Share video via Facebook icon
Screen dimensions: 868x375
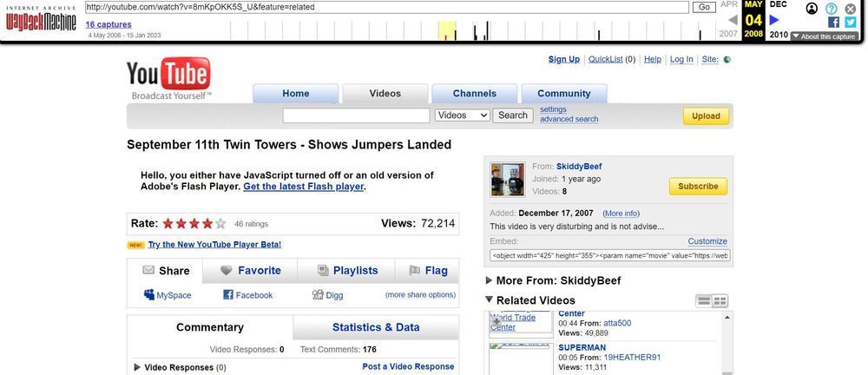coord(228,295)
